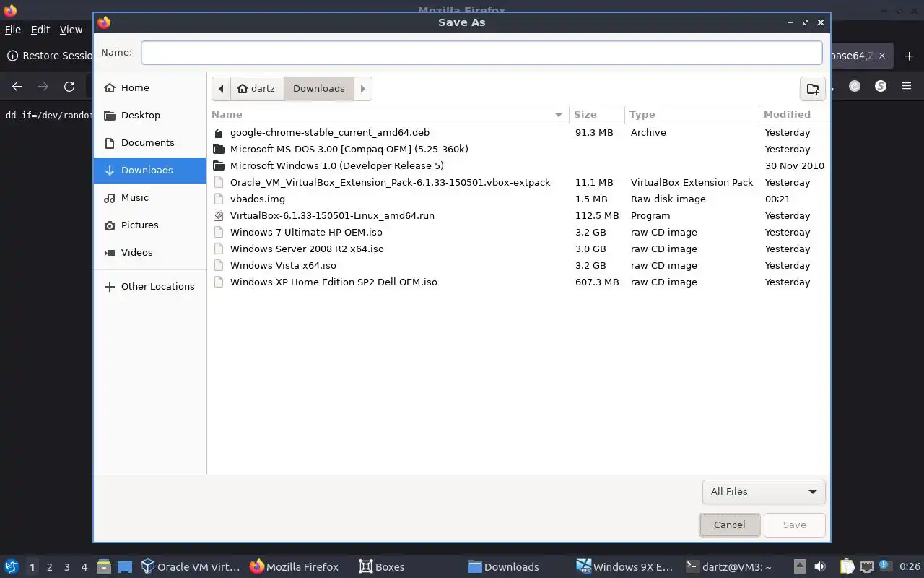Viewport: 924px width, 578px height.
Task: Click Firefox back navigation arrow
Action: tap(17, 87)
